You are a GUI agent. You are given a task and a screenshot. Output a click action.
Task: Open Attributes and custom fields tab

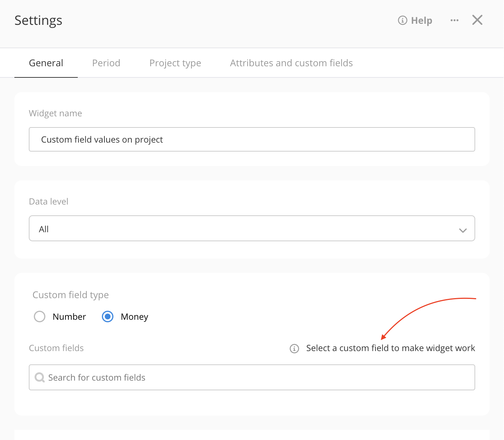tap(291, 63)
